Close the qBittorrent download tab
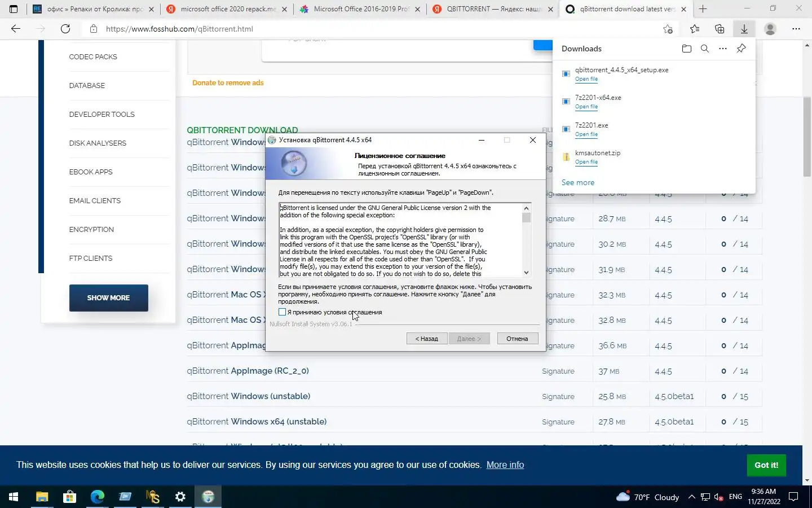812x508 pixels. 683,9
